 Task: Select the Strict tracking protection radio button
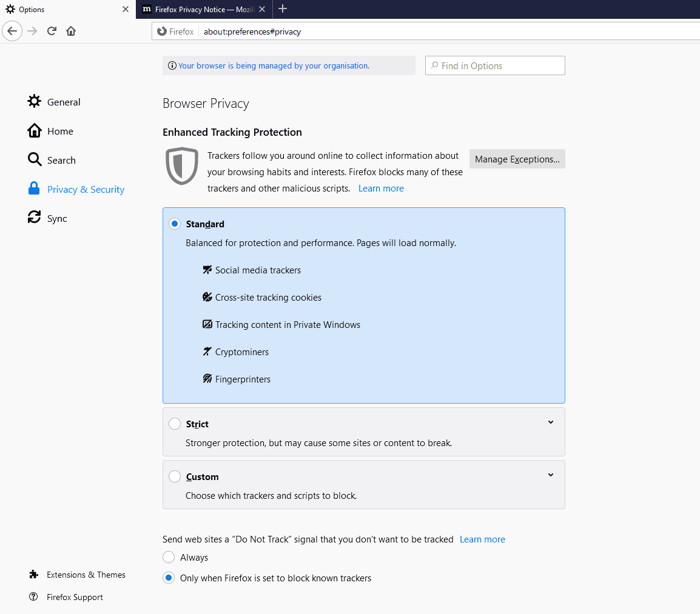[175, 424]
